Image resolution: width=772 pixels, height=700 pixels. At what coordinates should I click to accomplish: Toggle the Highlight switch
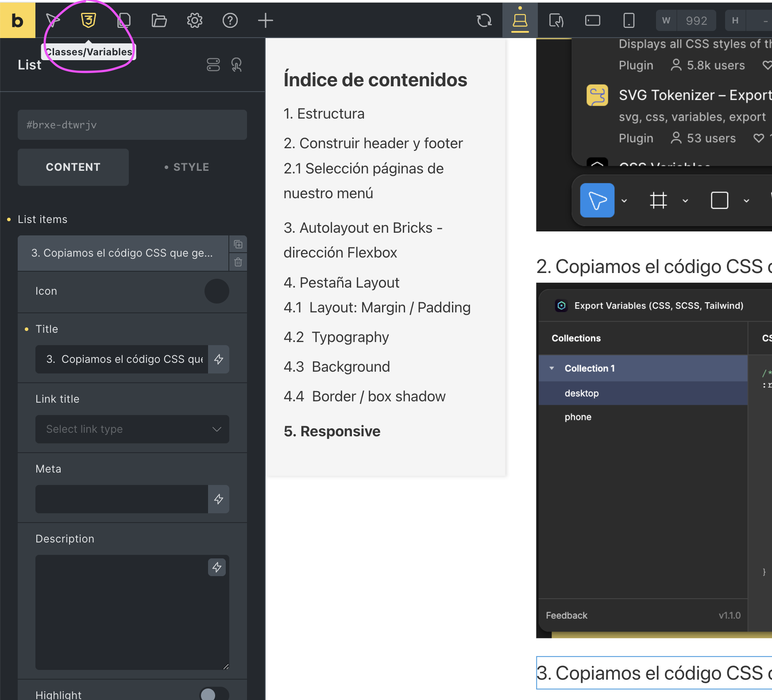214,694
